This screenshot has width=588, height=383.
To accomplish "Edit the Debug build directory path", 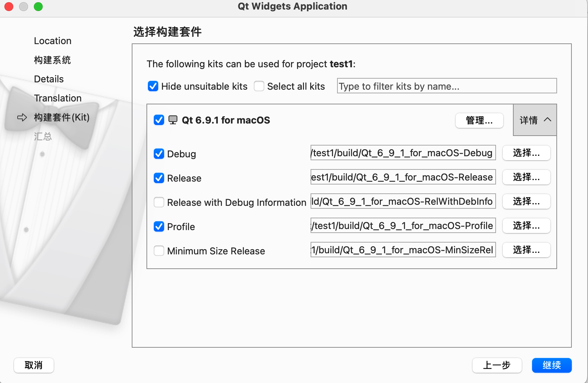I will click(403, 153).
